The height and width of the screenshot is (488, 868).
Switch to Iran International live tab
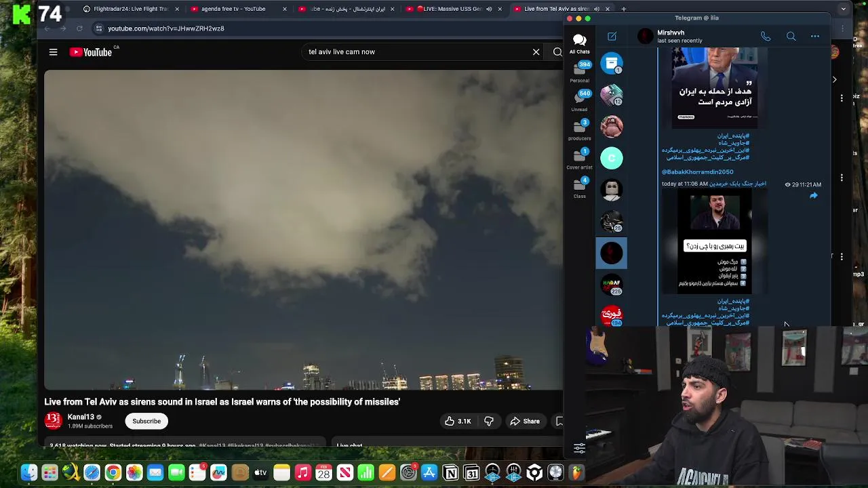(347, 9)
